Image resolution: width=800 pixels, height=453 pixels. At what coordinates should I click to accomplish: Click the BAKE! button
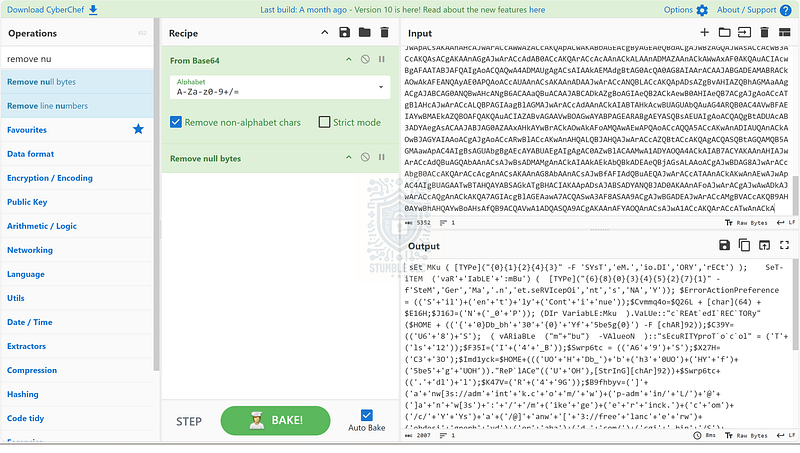[276, 420]
